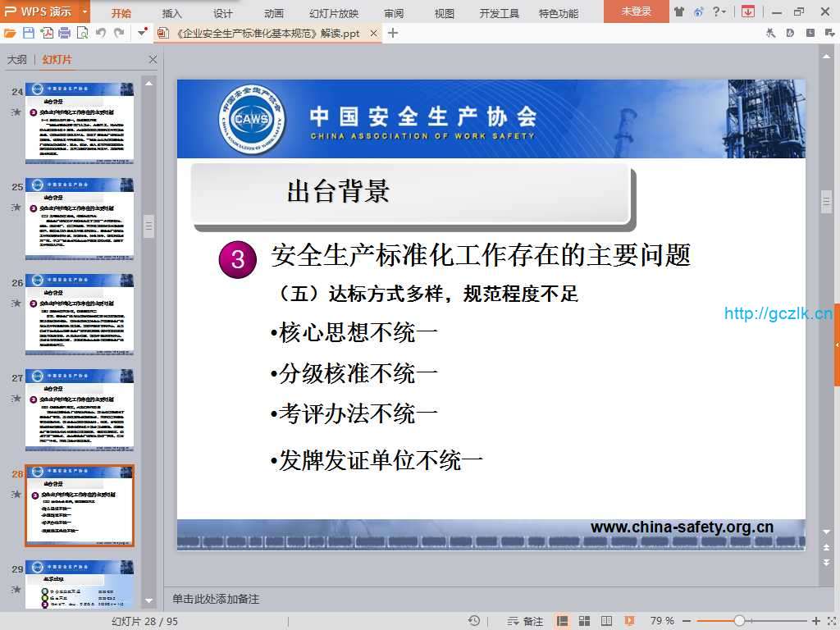This screenshot has width=840, height=630.
Task: Toggle the 备注 notes pane
Action: [x=526, y=621]
